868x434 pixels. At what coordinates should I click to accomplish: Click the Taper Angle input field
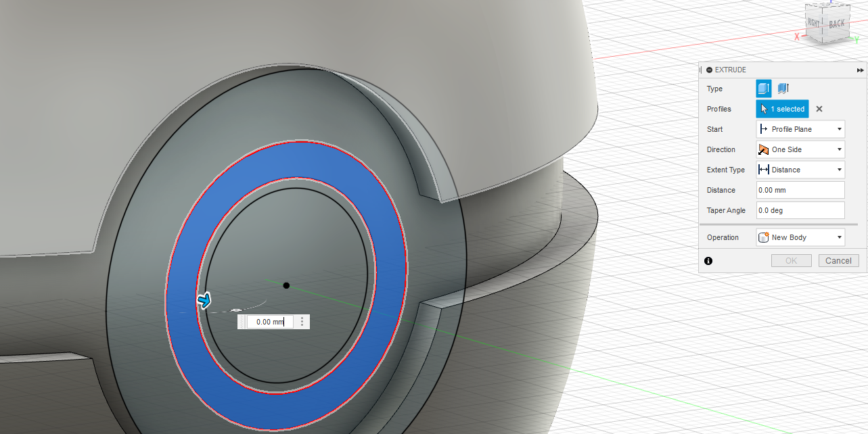tap(800, 210)
